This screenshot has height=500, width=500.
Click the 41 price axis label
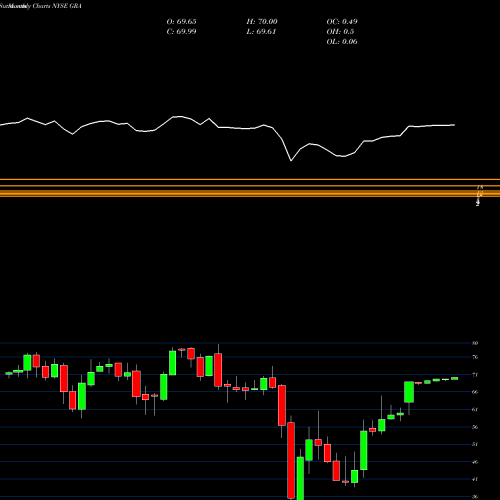coord(475,479)
